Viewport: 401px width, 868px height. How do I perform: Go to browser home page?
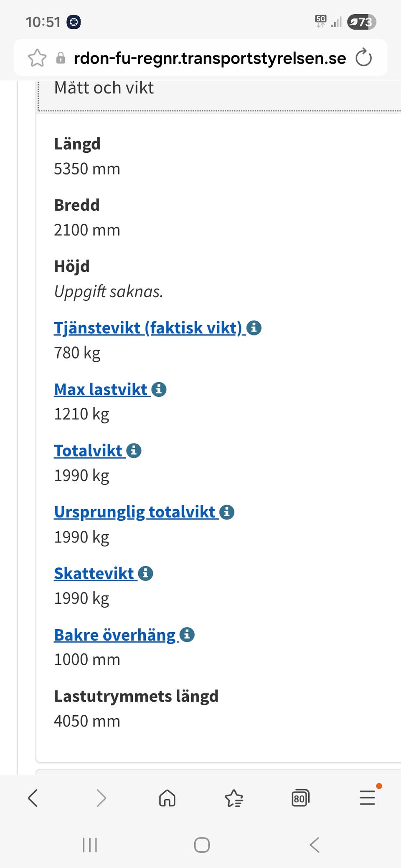(167, 798)
